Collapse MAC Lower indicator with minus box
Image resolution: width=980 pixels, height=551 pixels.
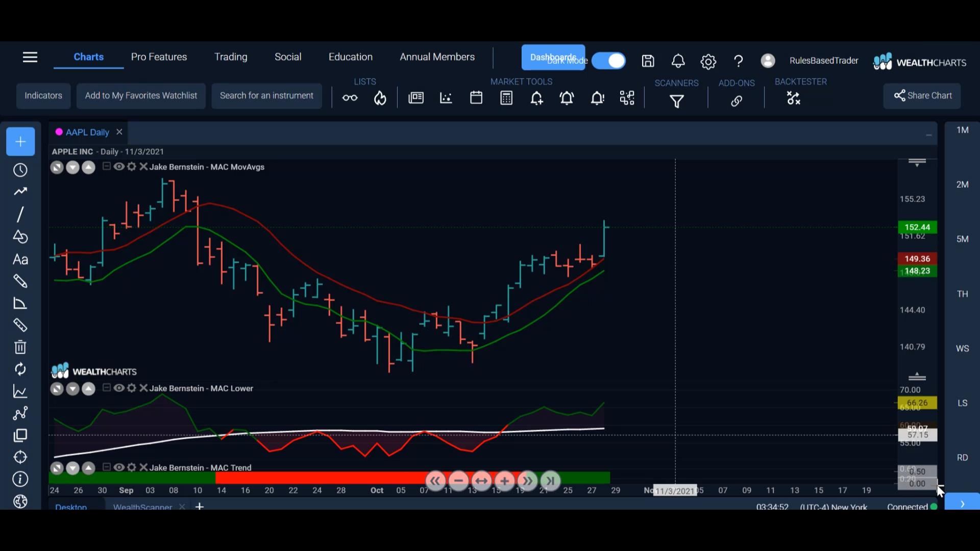click(106, 388)
